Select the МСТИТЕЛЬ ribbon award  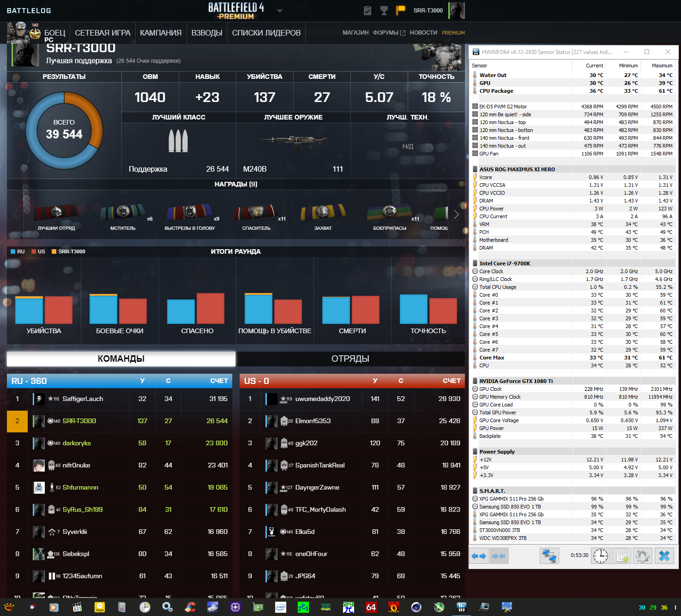123,212
